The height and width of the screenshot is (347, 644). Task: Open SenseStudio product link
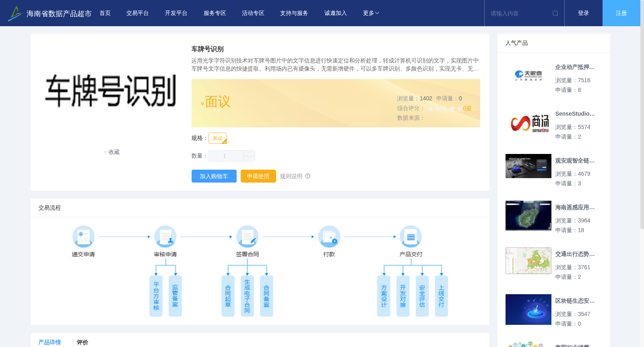575,114
